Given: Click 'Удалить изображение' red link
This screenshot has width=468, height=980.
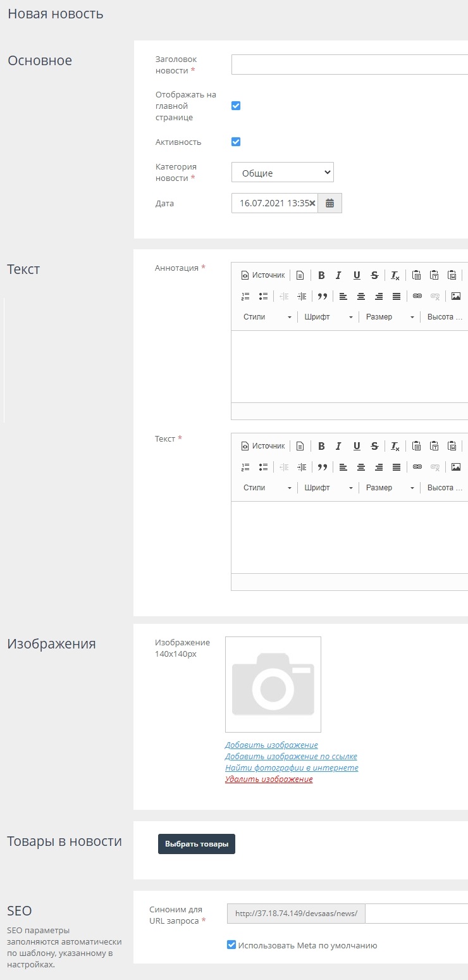Looking at the screenshot, I should pyautogui.click(x=269, y=779).
